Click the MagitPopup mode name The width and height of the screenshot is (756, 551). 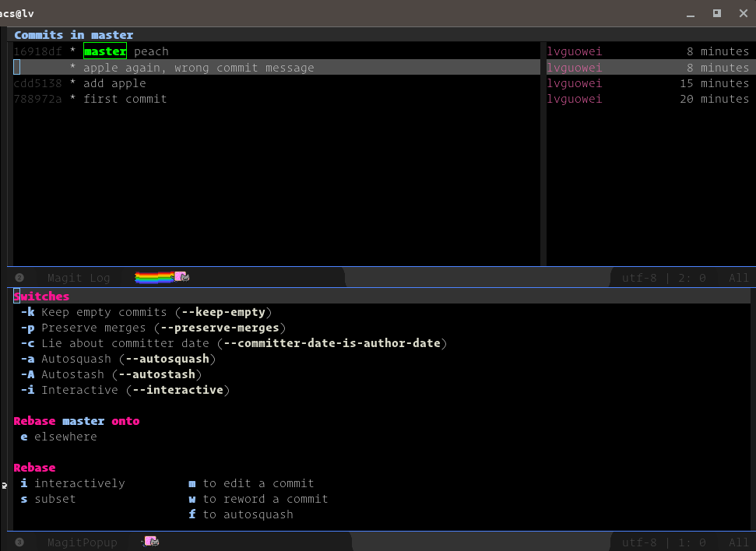[82, 542]
